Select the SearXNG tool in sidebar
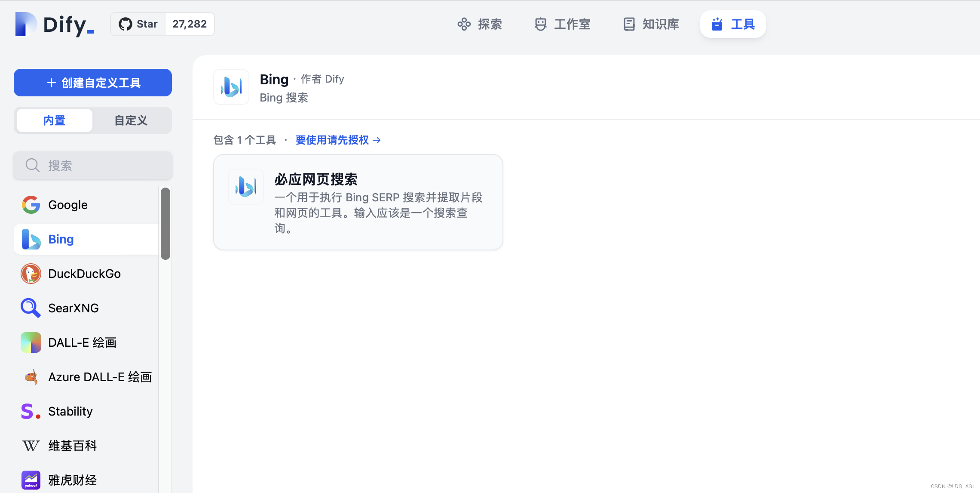Screen dimensions: 980x493 (73, 308)
